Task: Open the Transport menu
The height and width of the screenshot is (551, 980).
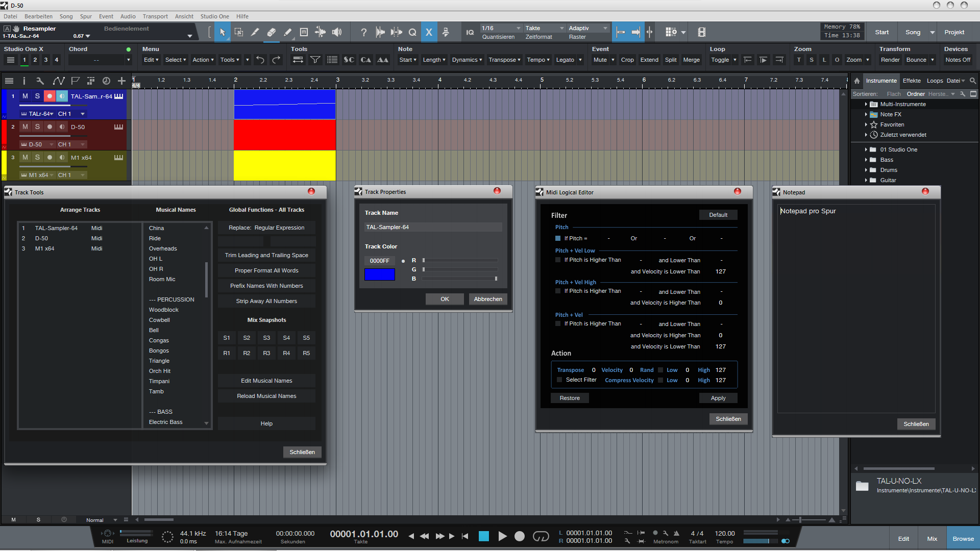Action: click(x=155, y=16)
